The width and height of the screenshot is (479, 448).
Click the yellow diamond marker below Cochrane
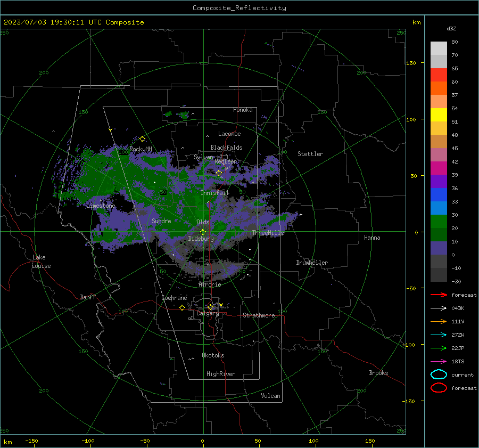point(182,307)
